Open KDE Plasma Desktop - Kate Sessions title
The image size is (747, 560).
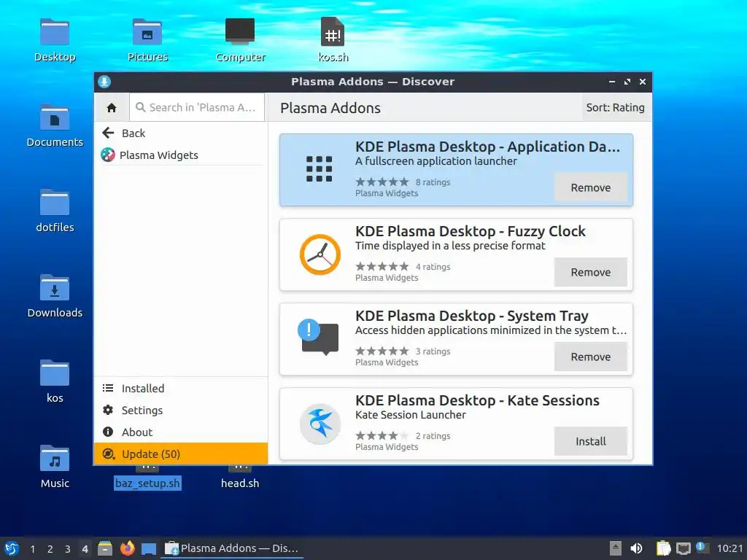(x=477, y=400)
